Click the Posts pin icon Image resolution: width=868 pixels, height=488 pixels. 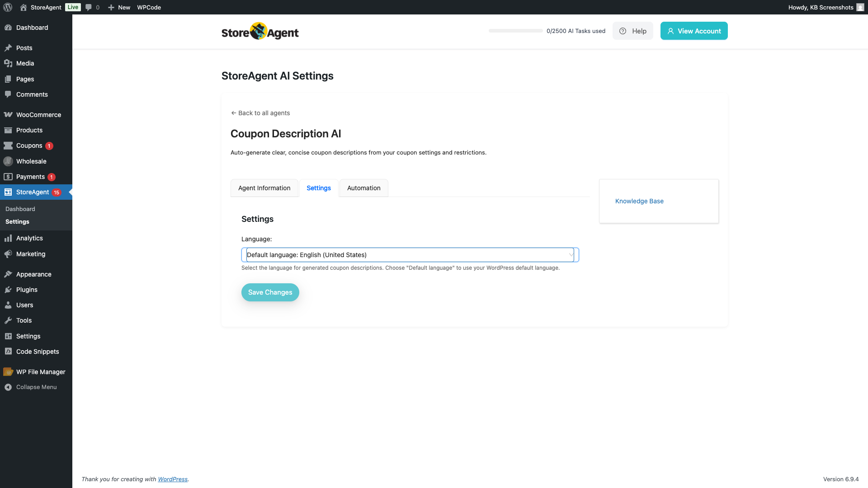pos(8,48)
